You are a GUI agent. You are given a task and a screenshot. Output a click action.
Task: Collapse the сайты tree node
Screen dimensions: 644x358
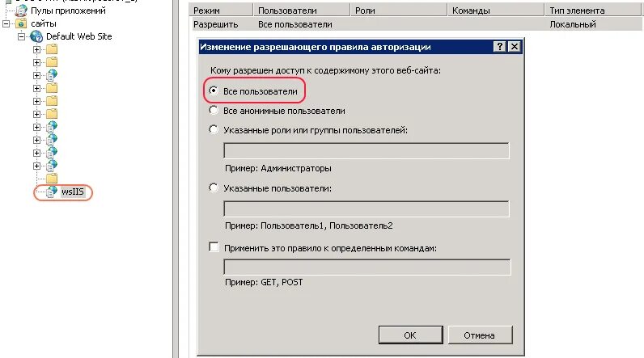(x=6, y=23)
